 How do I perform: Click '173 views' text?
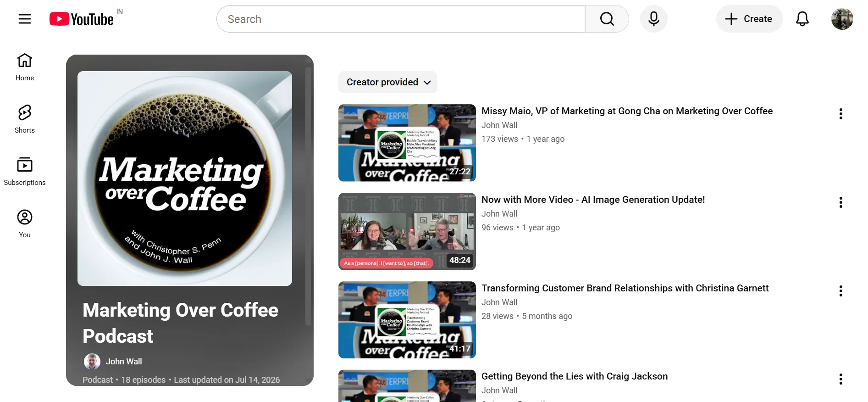pos(500,139)
